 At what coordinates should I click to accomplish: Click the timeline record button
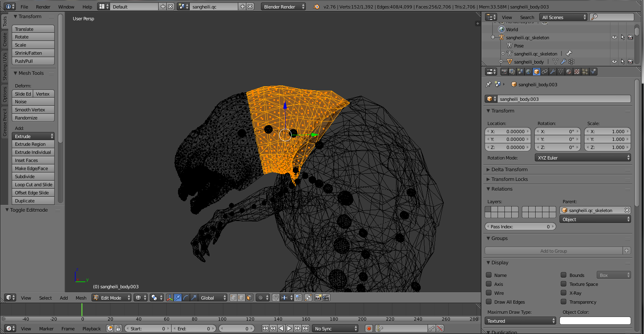(x=369, y=328)
